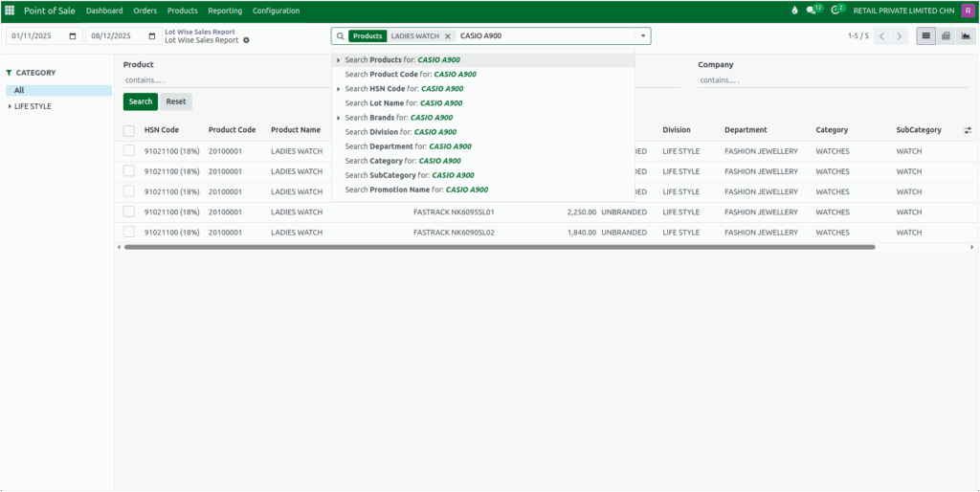Open the Configuration menu

click(277, 11)
